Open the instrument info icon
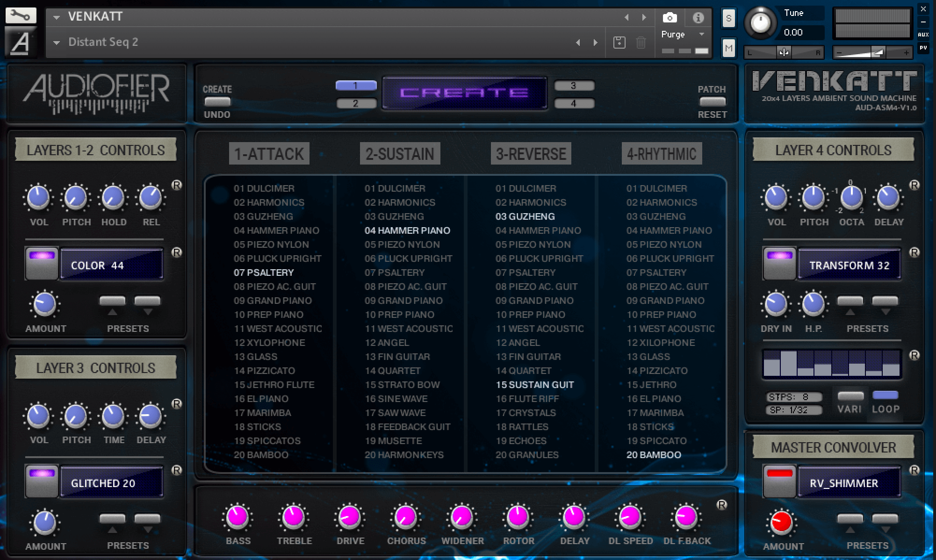 click(698, 18)
